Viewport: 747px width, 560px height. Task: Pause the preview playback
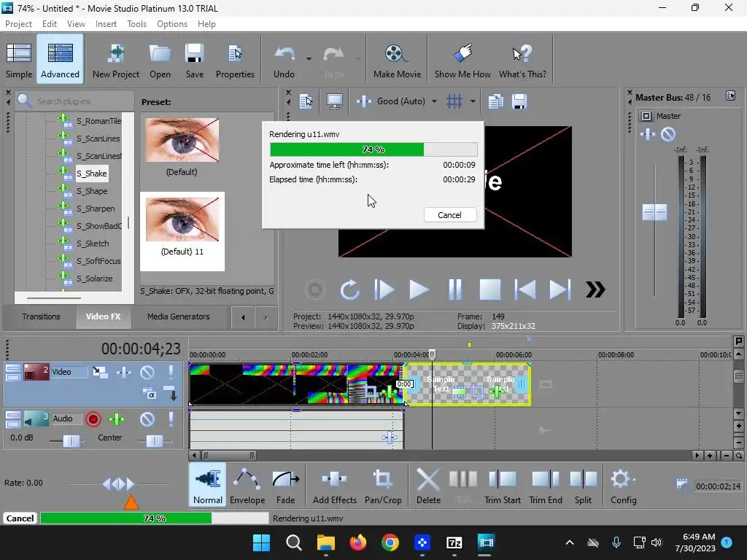click(x=455, y=289)
